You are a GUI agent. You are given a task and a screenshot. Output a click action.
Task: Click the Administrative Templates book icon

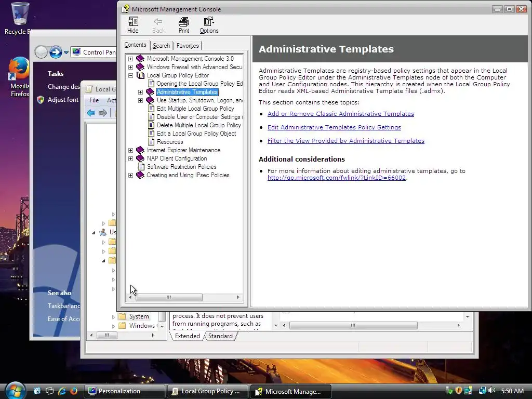click(x=150, y=92)
